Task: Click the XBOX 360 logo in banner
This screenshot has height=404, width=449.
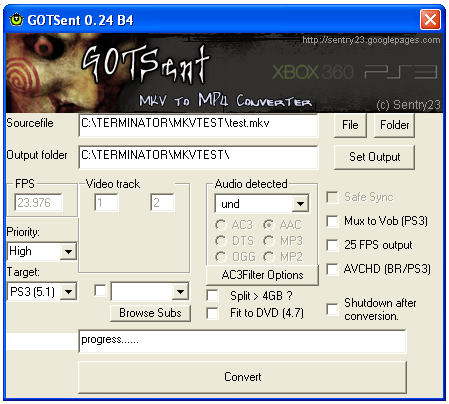Action: (x=313, y=72)
